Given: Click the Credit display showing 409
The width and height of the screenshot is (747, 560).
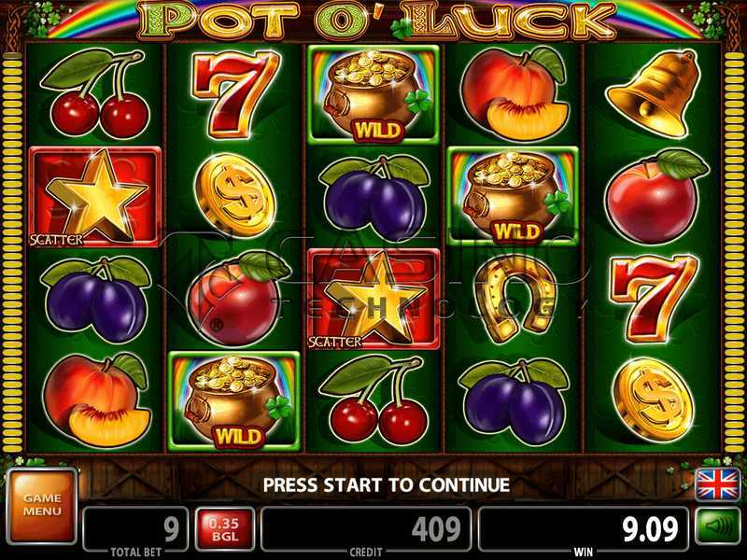Looking at the screenshot, I should (366, 528).
